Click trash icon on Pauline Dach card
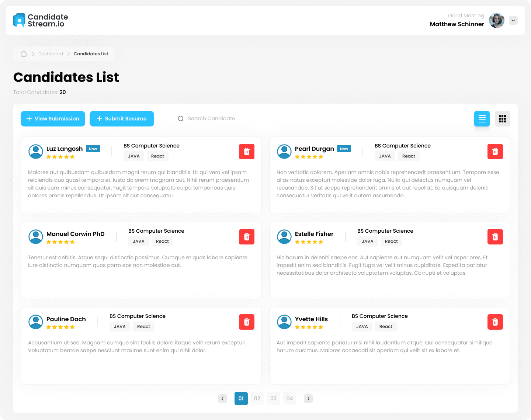This screenshot has width=531, height=420. (246, 322)
